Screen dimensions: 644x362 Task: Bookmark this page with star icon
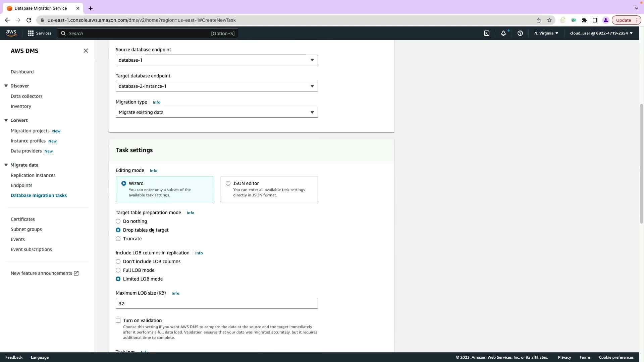pyautogui.click(x=549, y=20)
